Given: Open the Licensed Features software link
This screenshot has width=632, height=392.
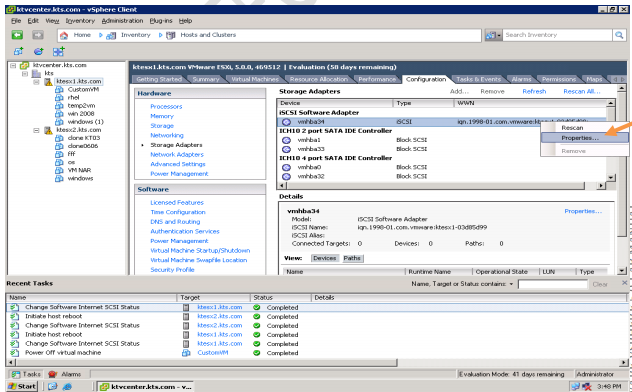Looking at the screenshot, I should point(177,203).
